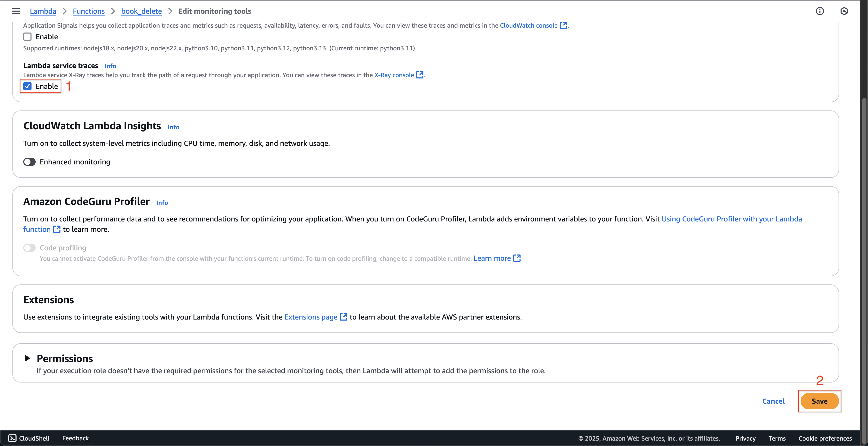The width and height of the screenshot is (868, 446).
Task: Click the orange Save button
Action: [819, 401]
